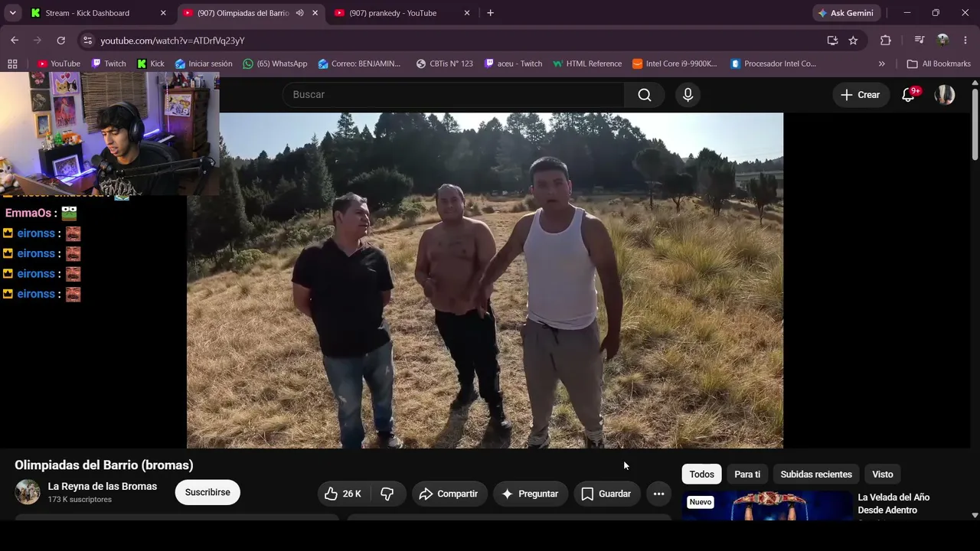Click the video player to pause

[x=485, y=280]
